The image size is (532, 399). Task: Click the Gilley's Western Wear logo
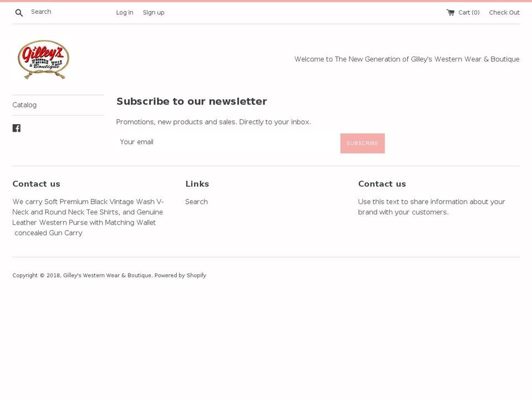[43, 59]
